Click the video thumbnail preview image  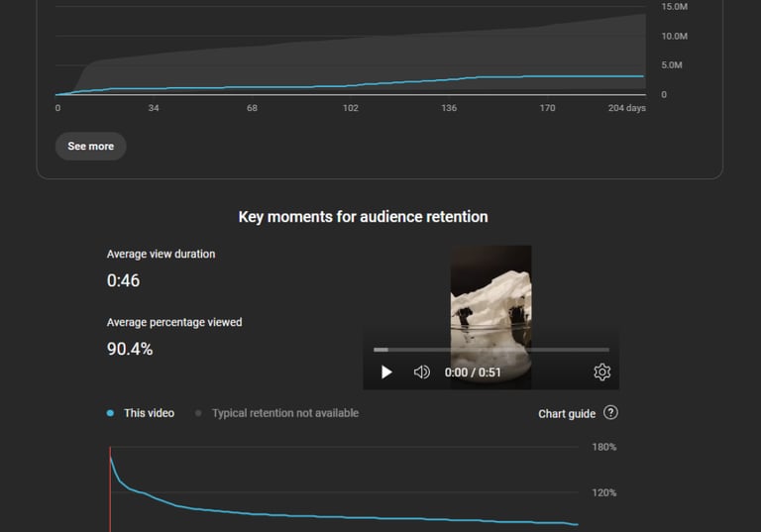click(490, 297)
